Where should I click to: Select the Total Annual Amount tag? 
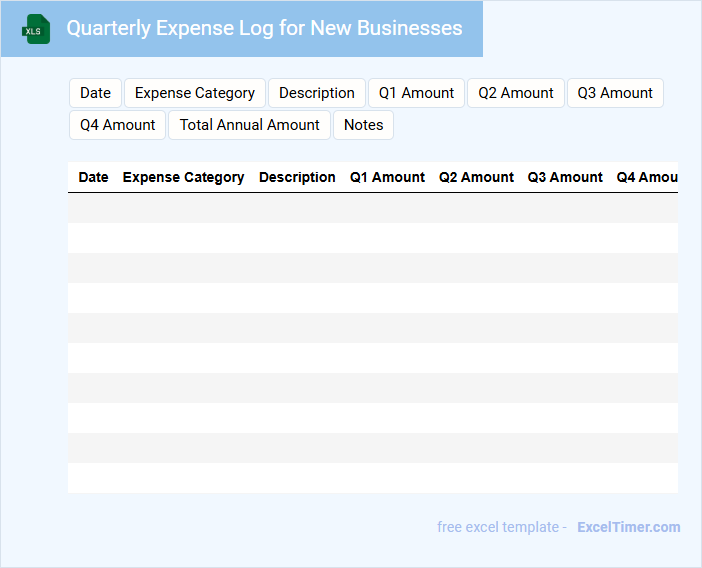pyautogui.click(x=249, y=125)
